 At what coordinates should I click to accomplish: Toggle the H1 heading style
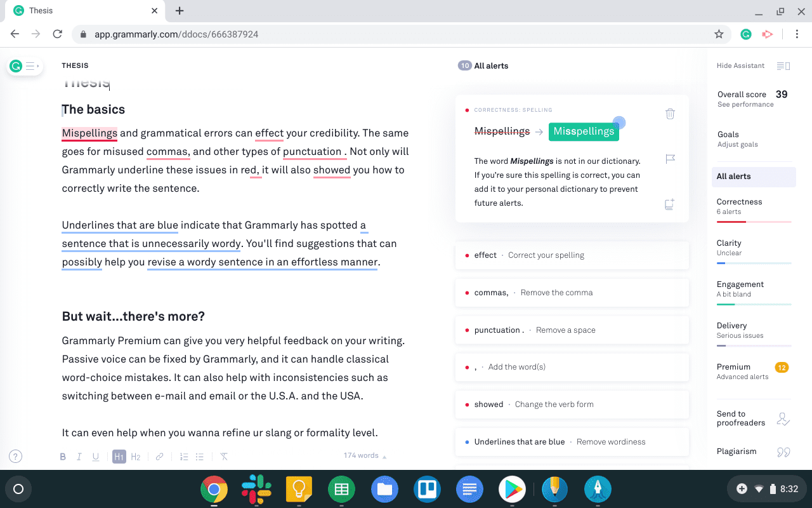click(x=119, y=457)
